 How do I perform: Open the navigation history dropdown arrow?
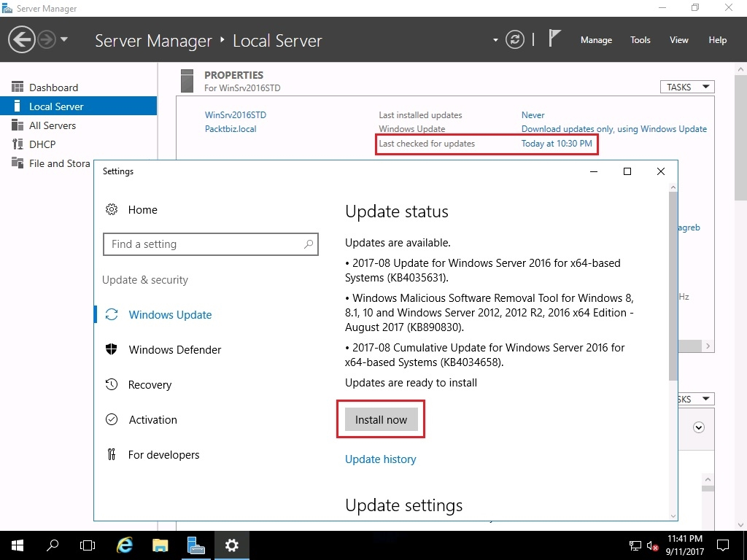pyautogui.click(x=64, y=39)
